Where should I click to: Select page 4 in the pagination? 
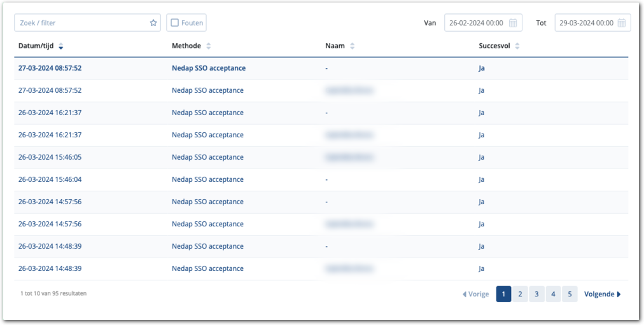point(553,294)
